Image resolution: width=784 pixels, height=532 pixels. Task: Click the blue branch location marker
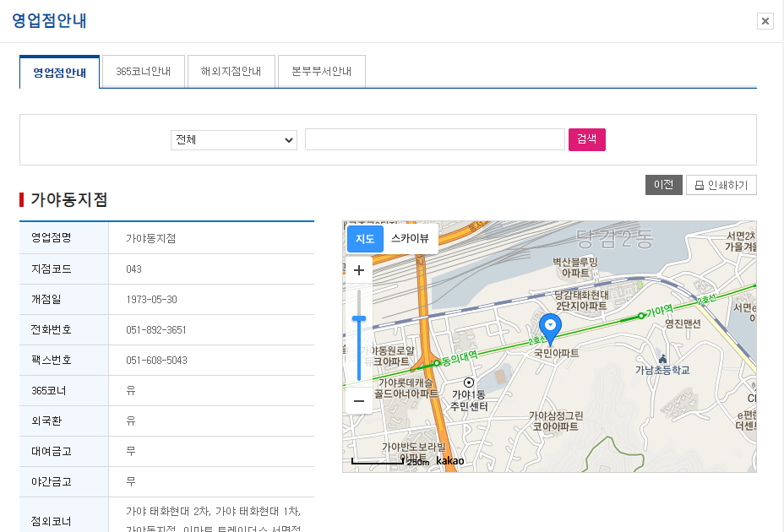[550, 328]
